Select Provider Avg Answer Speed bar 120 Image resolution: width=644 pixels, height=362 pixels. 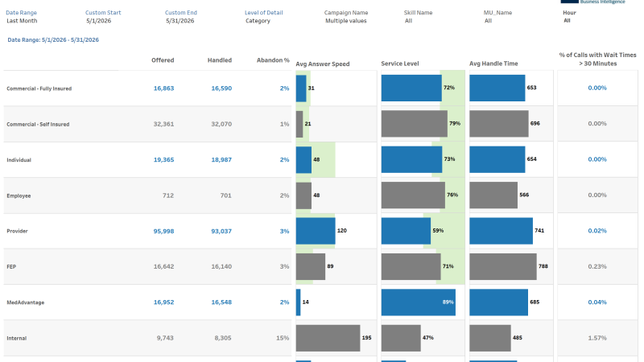[x=316, y=231]
